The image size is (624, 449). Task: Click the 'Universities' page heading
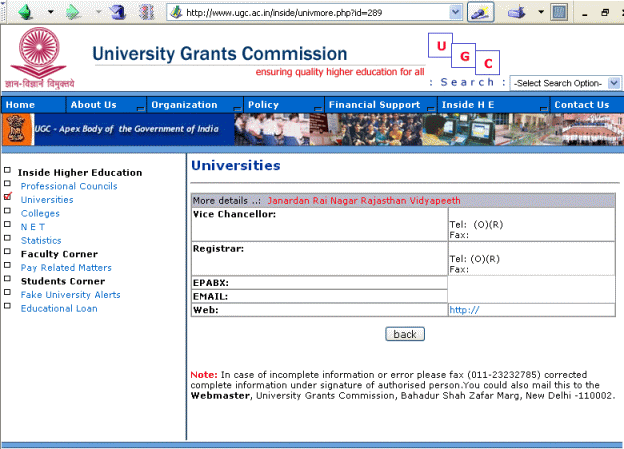pos(236,165)
